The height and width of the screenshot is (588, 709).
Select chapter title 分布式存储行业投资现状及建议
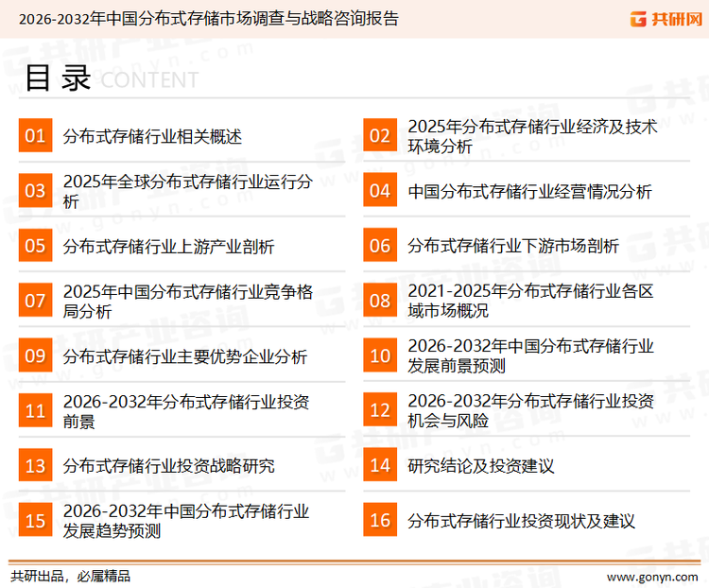(x=521, y=521)
